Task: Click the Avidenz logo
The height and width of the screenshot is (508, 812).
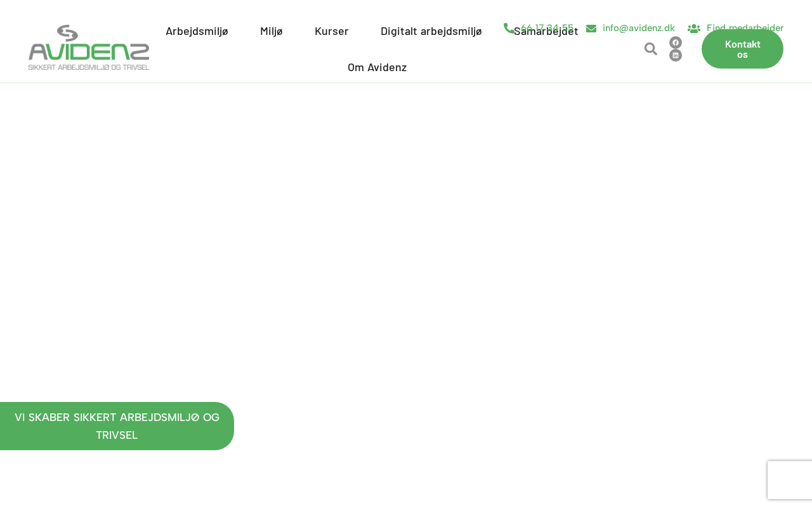Action: (x=89, y=48)
